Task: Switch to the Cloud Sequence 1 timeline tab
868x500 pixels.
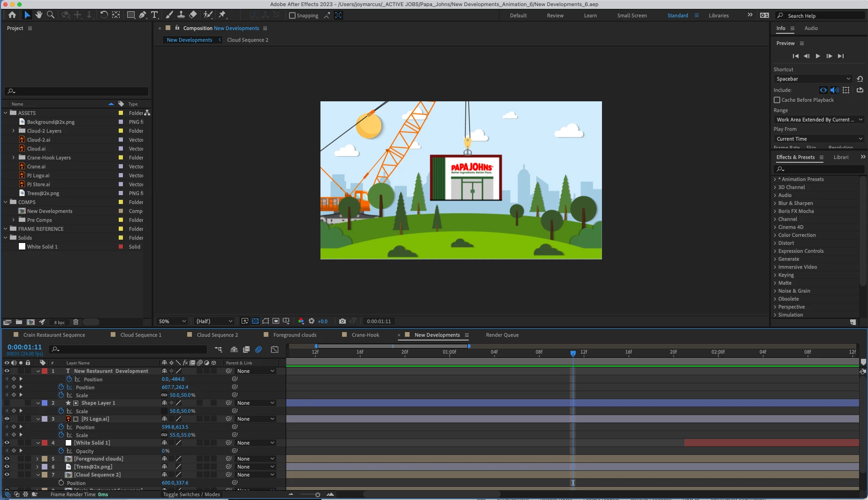Action: (x=140, y=335)
